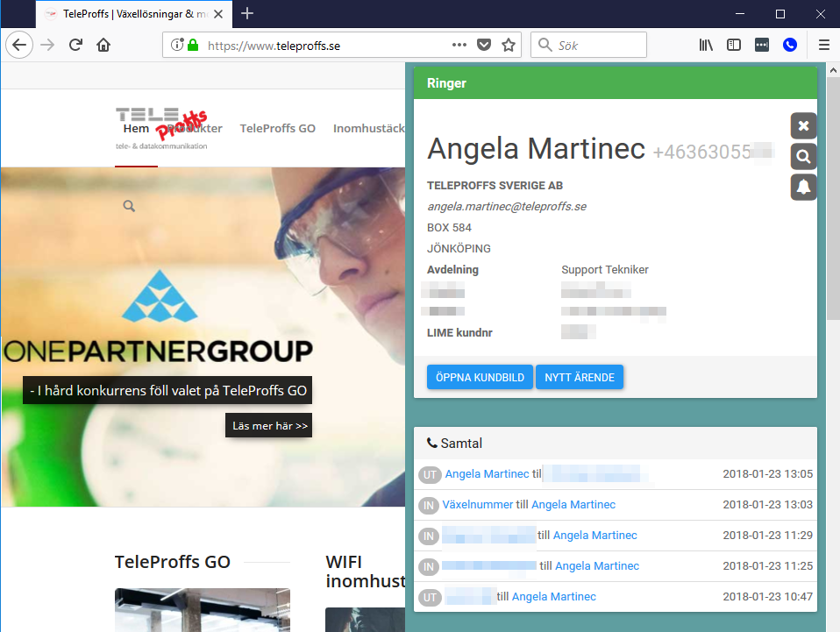Open a new browser tab
840x632 pixels.
247,13
